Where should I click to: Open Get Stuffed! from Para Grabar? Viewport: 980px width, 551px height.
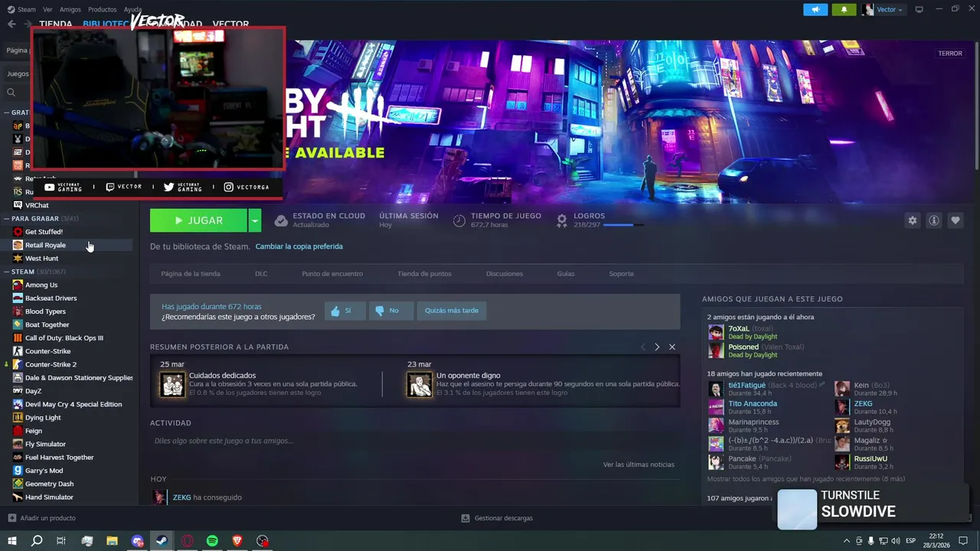tap(44, 231)
